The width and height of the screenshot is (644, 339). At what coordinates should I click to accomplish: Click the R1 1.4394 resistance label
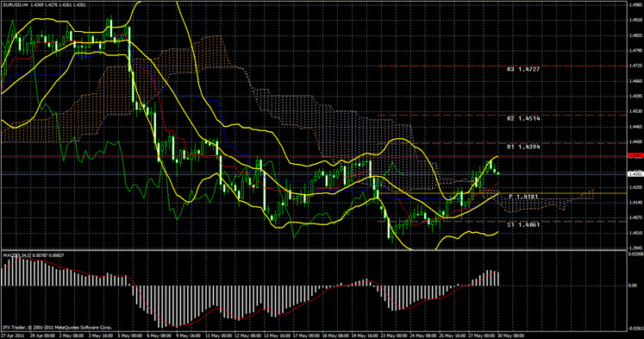523,147
